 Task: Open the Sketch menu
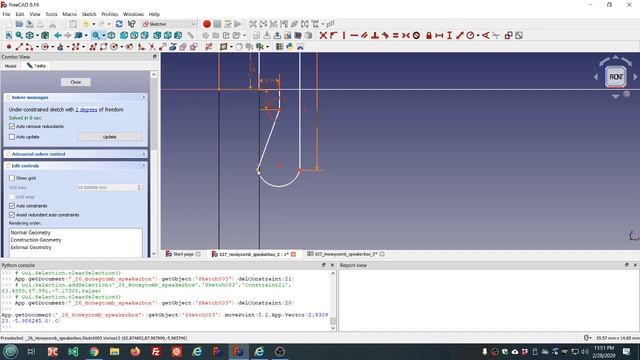pos(89,14)
